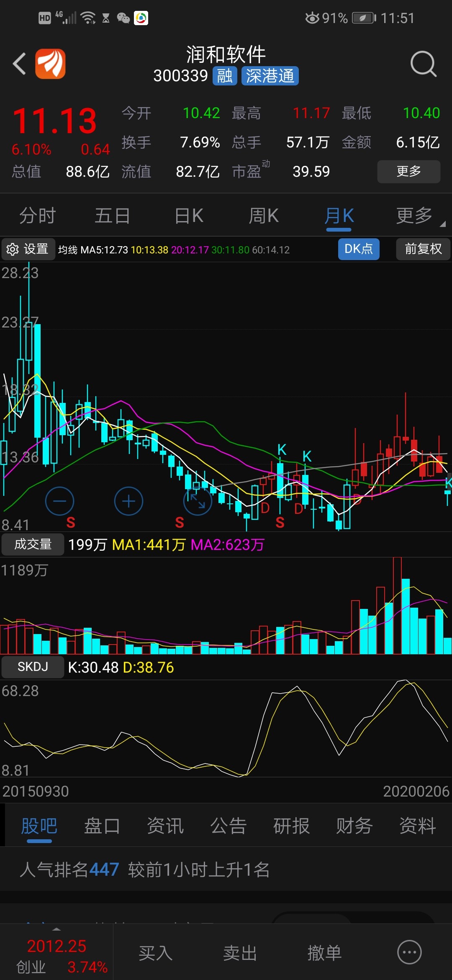Zoom out chart with minus circle
The image size is (452, 980).
tap(60, 501)
